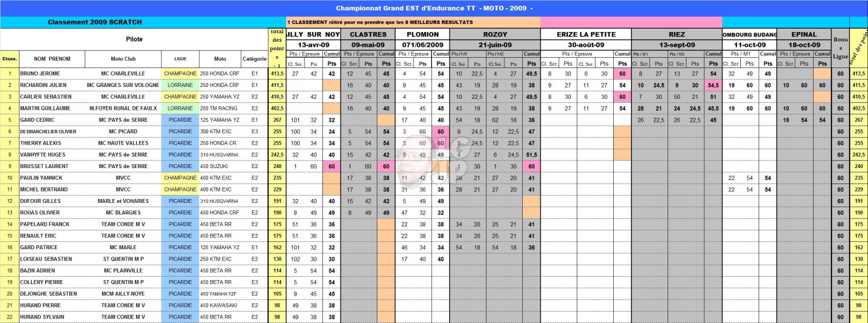Click the date cell '071/06/2009'
This screenshot has height=323, width=868.
423,45
